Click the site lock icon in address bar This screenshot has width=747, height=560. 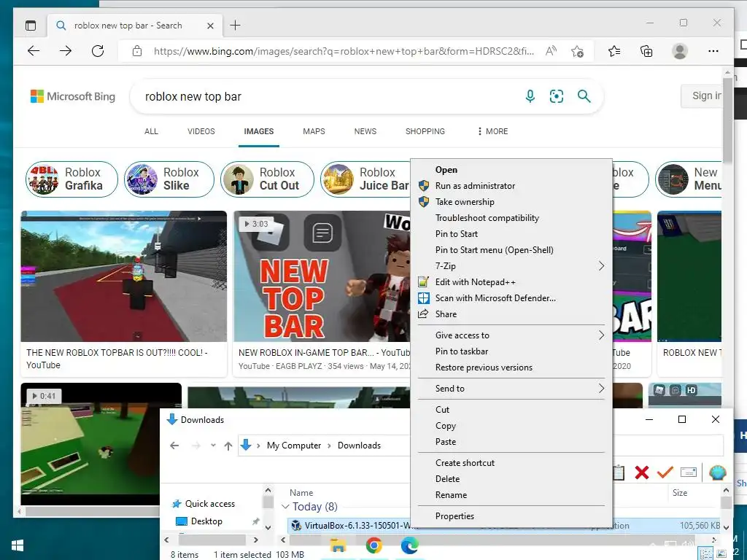coord(136,51)
